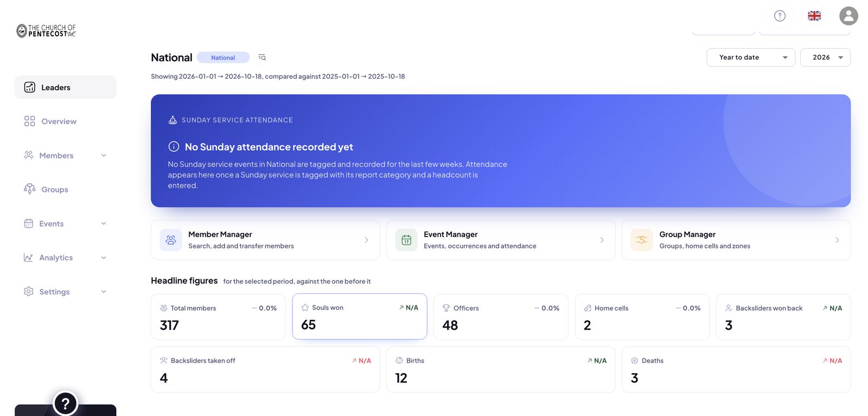Image resolution: width=868 pixels, height=416 pixels.
Task: Click the Leaders dashboard icon
Action: [30, 87]
